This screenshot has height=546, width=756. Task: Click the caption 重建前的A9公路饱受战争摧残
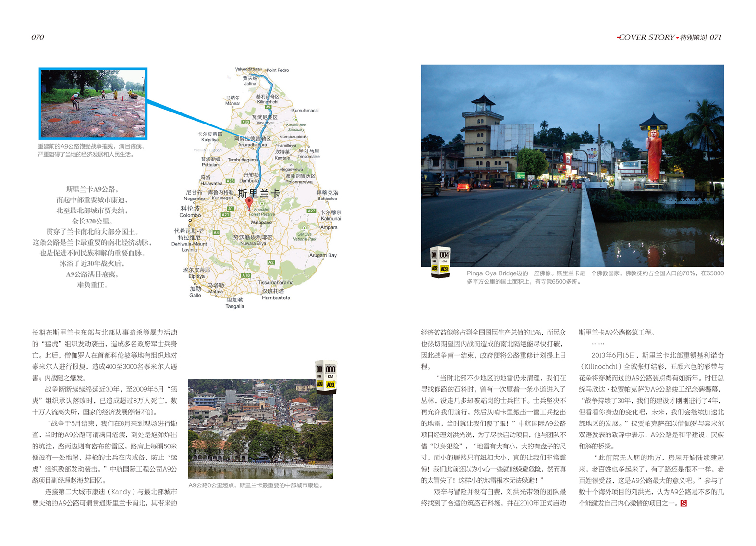(x=91, y=150)
